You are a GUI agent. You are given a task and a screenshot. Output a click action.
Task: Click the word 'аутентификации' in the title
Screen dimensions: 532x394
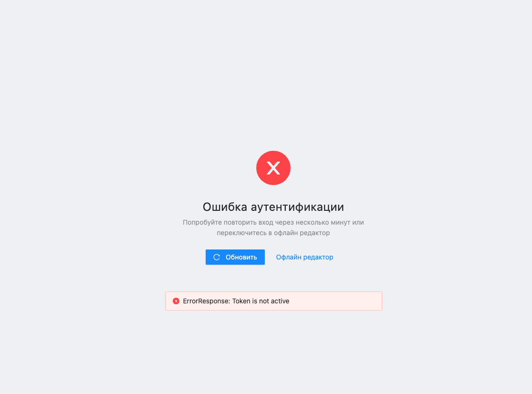pos(297,207)
